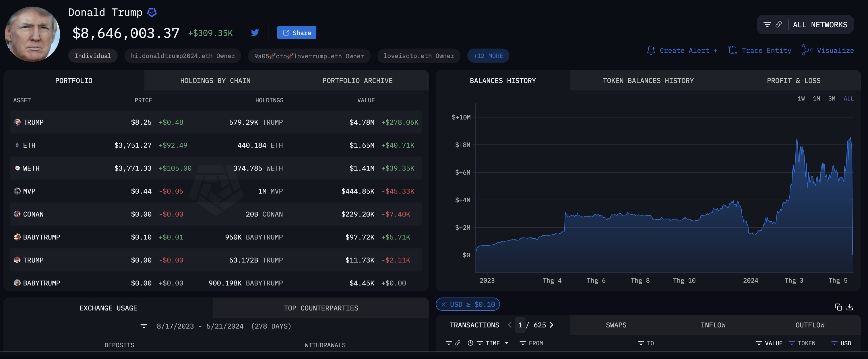The height and width of the screenshot is (359, 868).
Task: Click the Trace Entity link text
Action: pyautogui.click(x=766, y=50)
